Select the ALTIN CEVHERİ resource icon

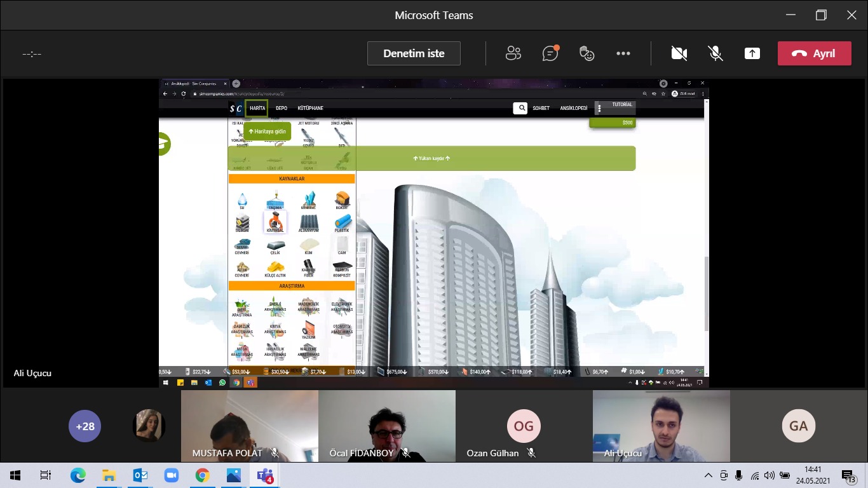click(x=242, y=269)
